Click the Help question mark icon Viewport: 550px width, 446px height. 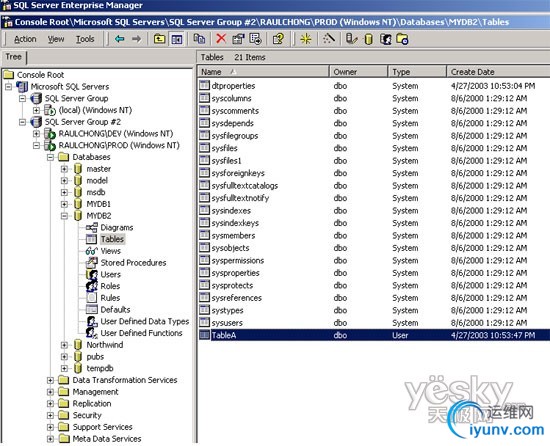[278, 39]
